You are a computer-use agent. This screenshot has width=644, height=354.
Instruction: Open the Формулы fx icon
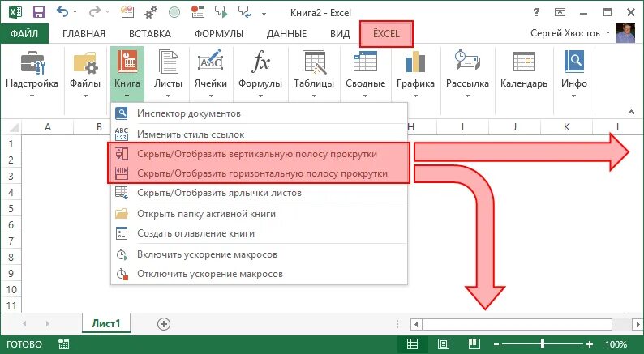click(260, 62)
